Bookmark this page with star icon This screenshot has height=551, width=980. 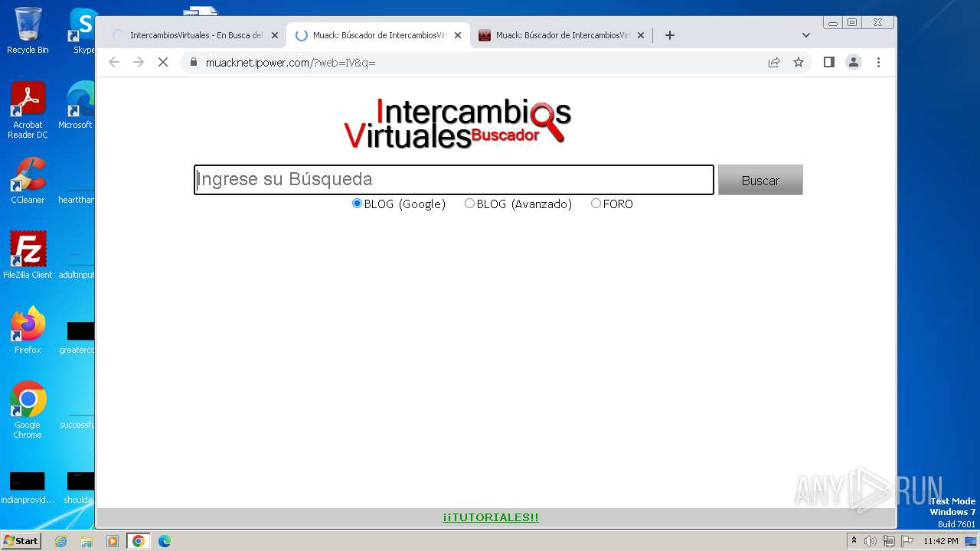pyautogui.click(x=799, y=62)
